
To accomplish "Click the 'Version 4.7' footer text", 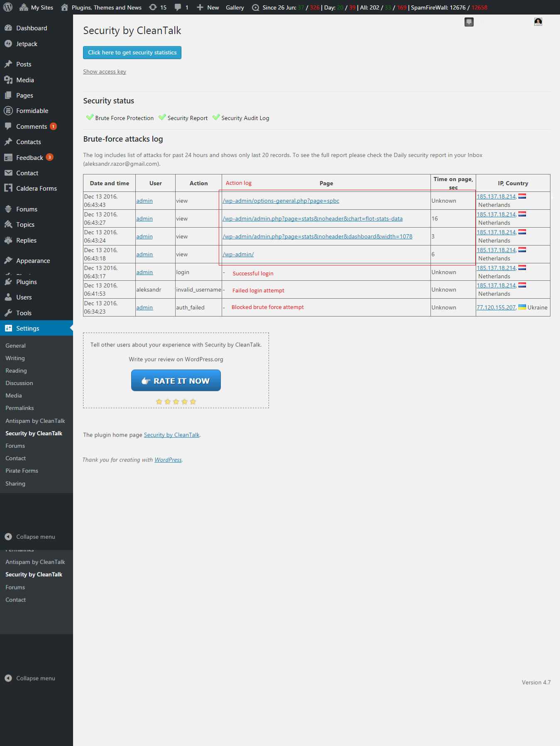I will tap(536, 682).
